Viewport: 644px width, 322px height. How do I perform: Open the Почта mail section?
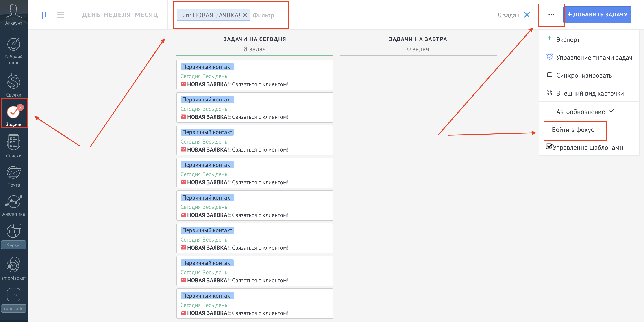13,176
